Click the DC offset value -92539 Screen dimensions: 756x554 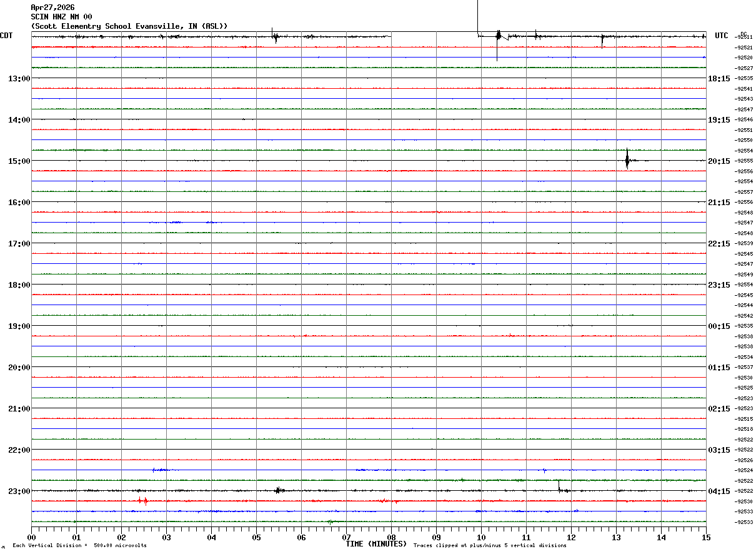(744, 243)
